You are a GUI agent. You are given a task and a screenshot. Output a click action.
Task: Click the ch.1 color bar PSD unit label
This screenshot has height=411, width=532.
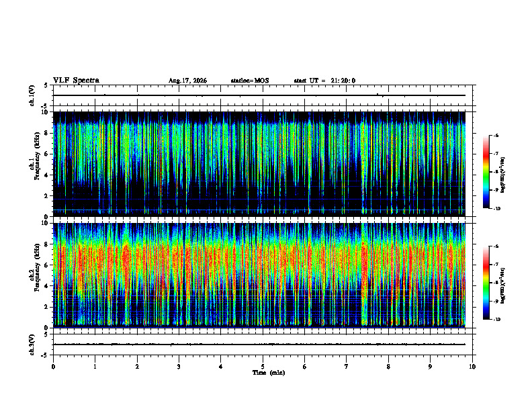coord(503,175)
